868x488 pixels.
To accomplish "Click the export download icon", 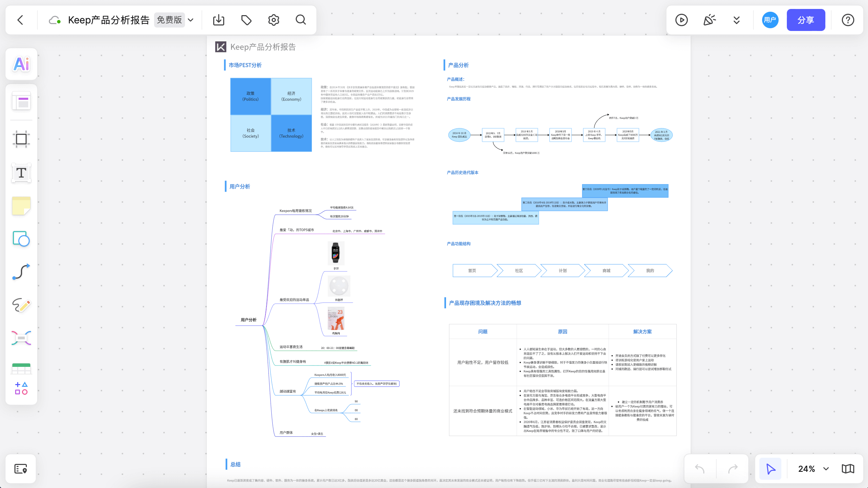I will tap(219, 20).
